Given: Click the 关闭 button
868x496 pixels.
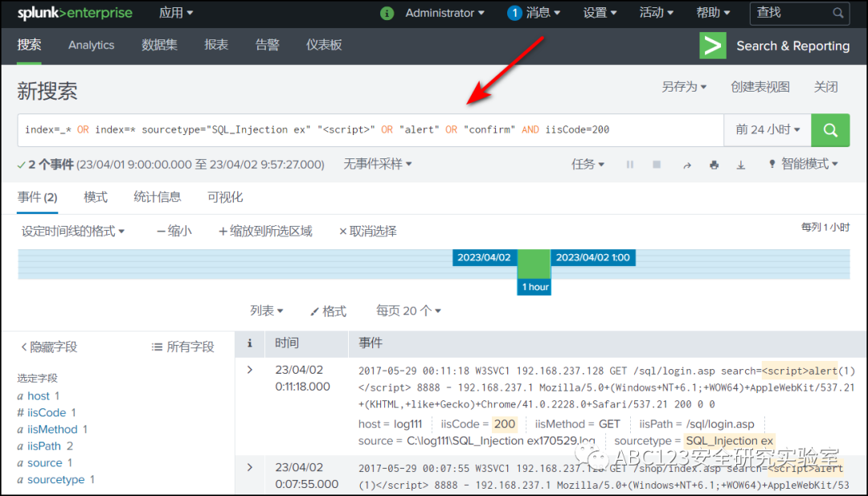Looking at the screenshot, I should tap(826, 87).
